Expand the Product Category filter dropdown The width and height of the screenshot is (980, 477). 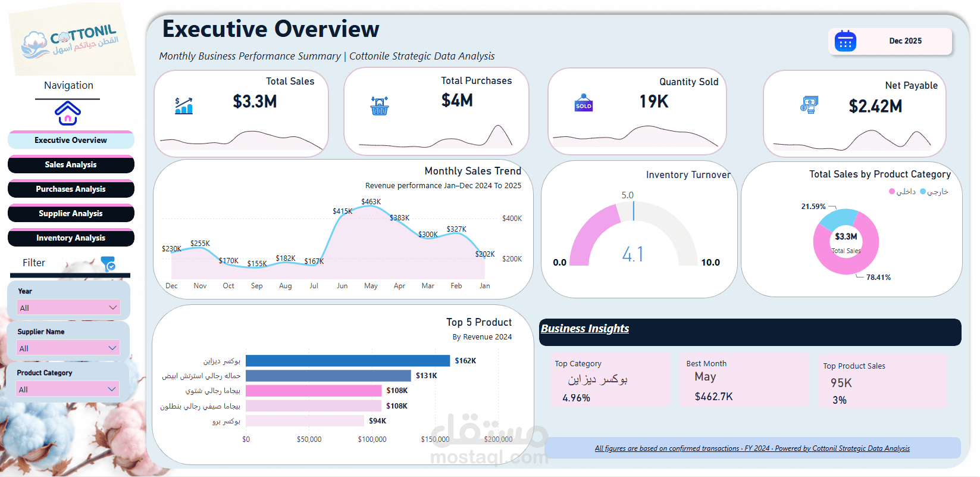coord(68,389)
